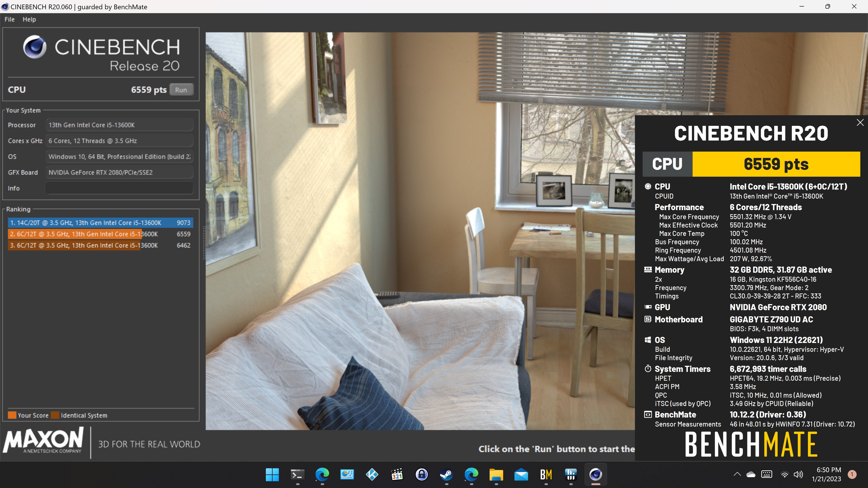The width and height of the screenshot is (868, 488).
Task: Open the Windows Start menu
Action: tap(272, 474)
